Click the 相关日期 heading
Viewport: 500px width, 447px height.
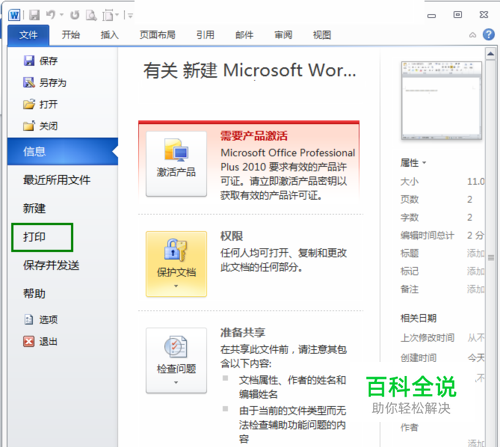coord(419,318)
